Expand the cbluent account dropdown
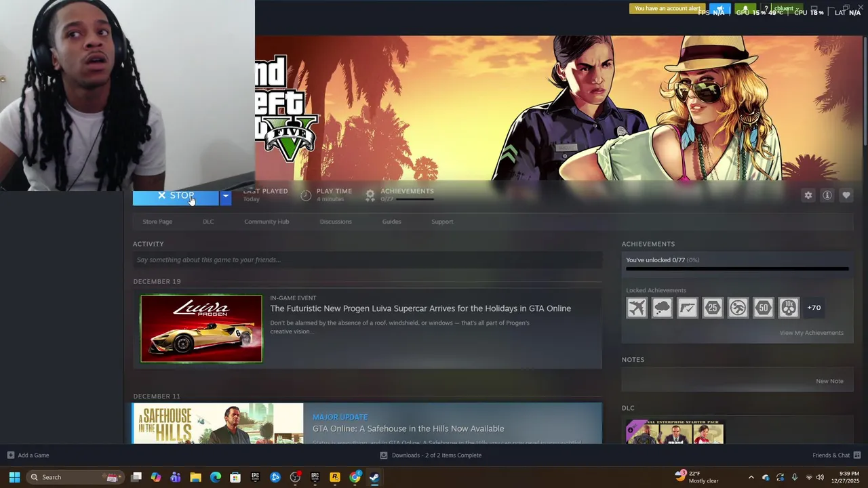868x488 pixels. [787, 9]
